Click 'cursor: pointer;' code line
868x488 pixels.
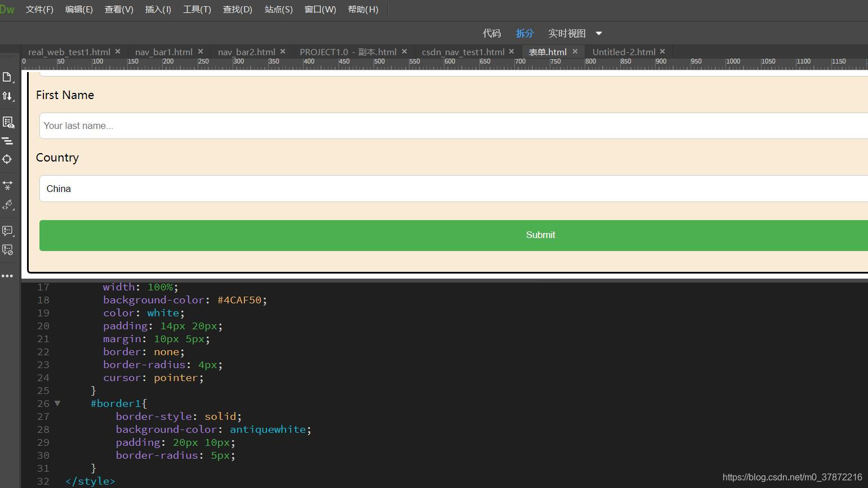[153, 378]
